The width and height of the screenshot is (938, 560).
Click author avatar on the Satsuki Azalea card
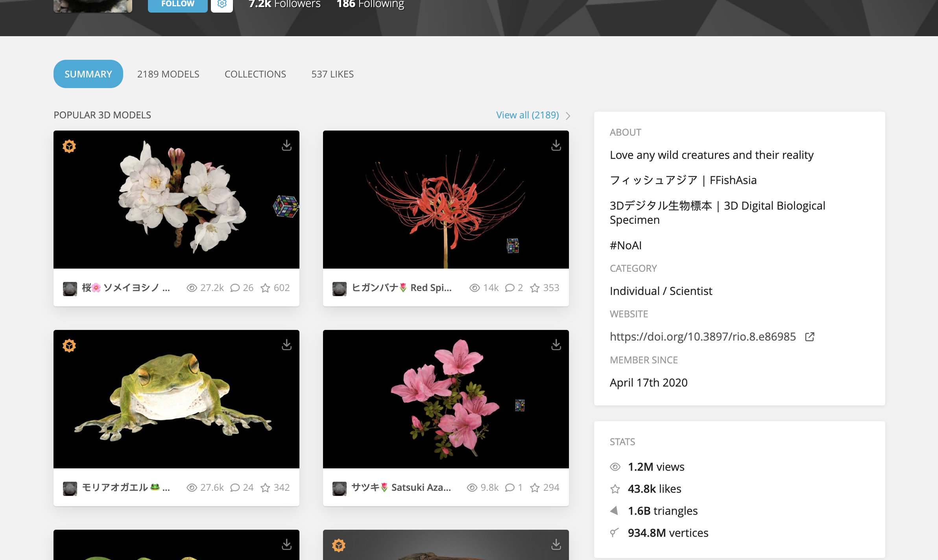340,488
